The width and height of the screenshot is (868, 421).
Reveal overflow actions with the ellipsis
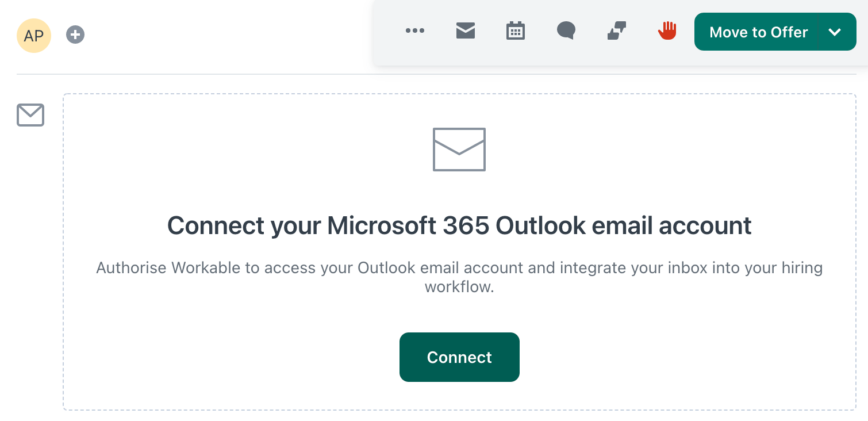pos(415,31)
